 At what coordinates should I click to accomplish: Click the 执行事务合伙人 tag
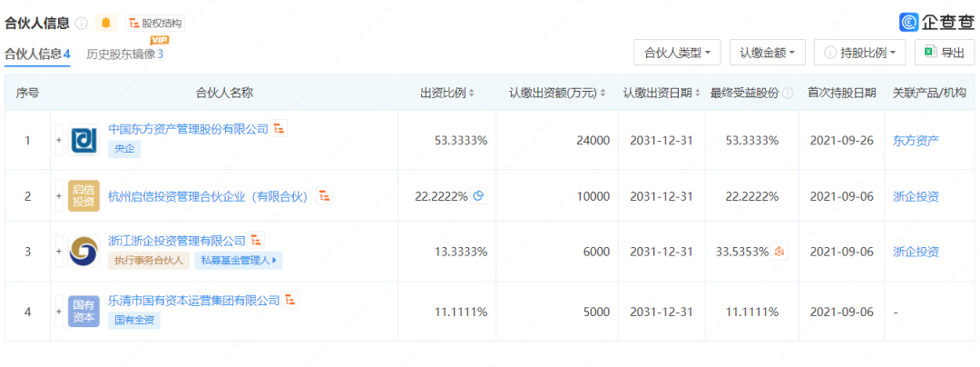(x=150, y=261)
